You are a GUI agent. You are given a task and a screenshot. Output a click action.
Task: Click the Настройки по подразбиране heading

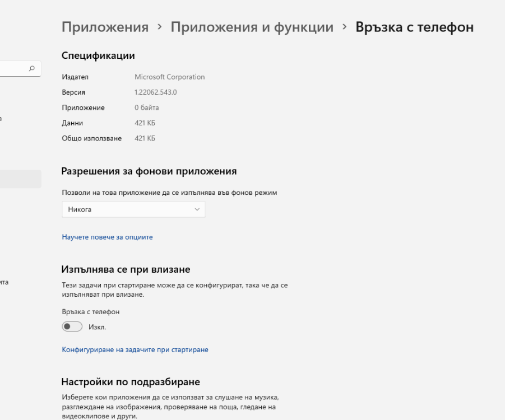point(131,382)
